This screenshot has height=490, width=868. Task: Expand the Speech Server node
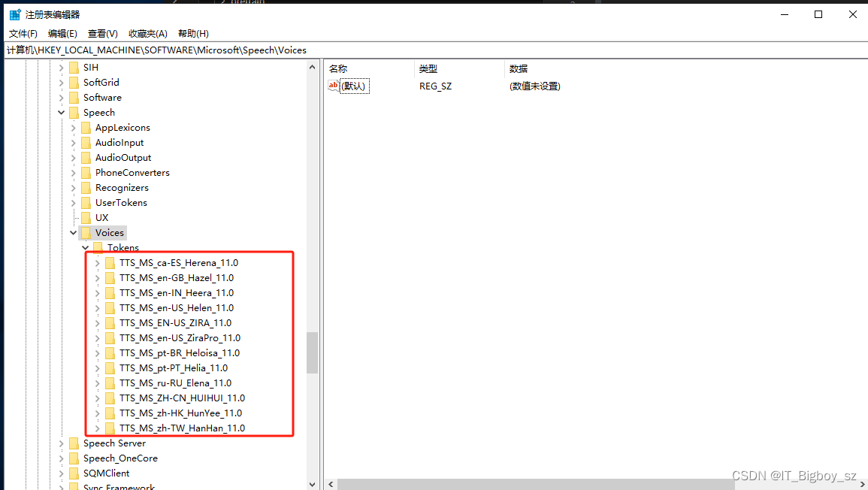click(61, 443)
